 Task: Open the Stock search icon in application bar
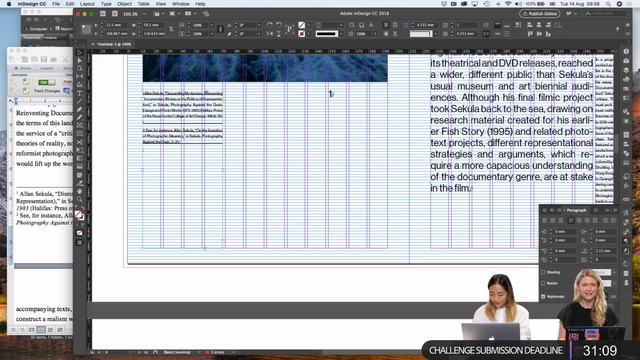(115, 13)
